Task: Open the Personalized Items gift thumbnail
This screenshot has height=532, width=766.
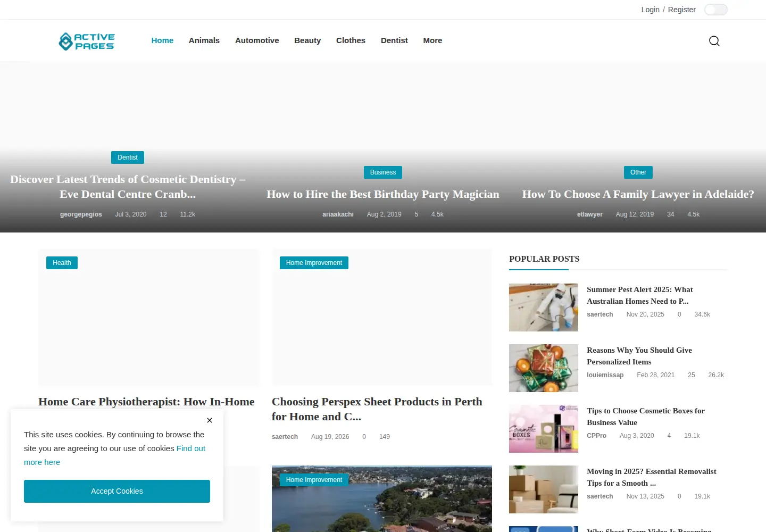Action: (x=544, y=368)
